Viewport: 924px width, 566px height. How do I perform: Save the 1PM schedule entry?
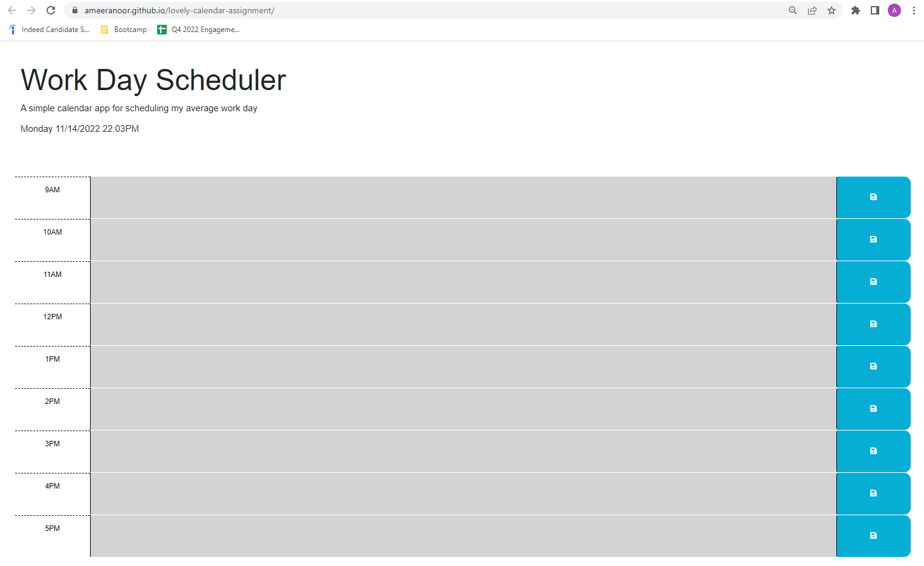[x=873, y=366]
